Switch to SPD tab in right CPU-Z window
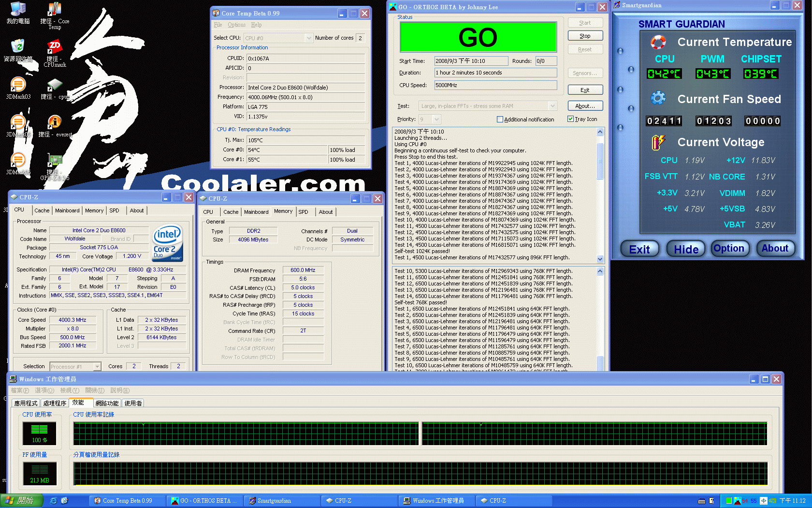 coord(303,212)
